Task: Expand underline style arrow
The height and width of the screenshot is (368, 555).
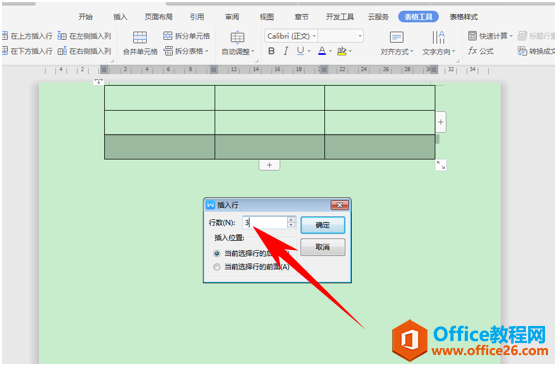Action: tap(309, 51)
